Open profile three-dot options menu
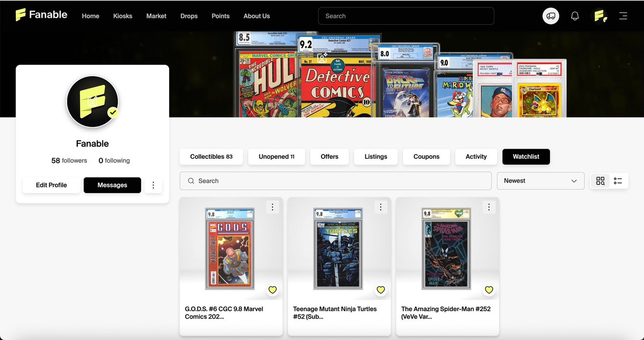The height and width of the screenshot is (340, 644). pos(153,185)
